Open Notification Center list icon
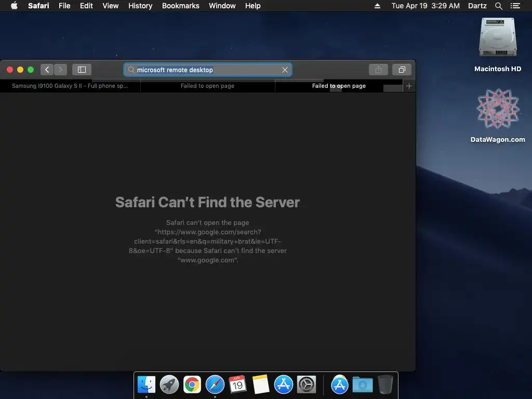Viewport: 532px width, 399px height. (515, 6)
